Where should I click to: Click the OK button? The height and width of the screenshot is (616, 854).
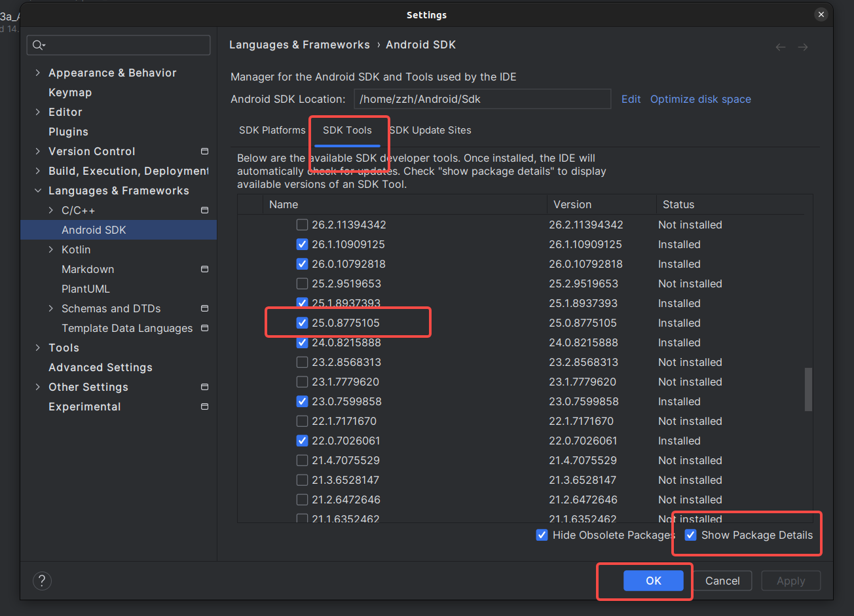[654, 581]
